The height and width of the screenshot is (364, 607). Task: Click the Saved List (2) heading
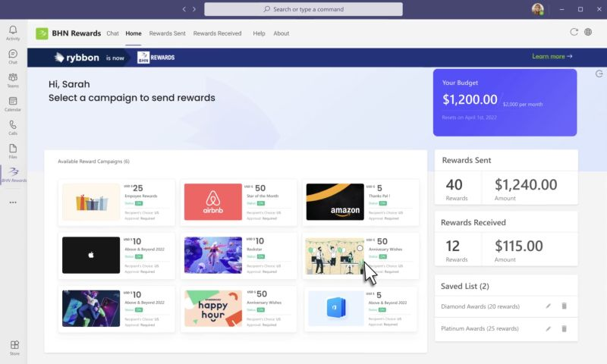[x=465, y=286]
